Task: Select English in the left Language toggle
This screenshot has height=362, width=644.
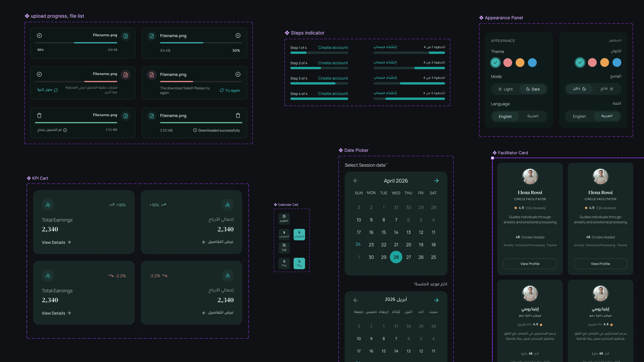Action: tap(505, 116)
